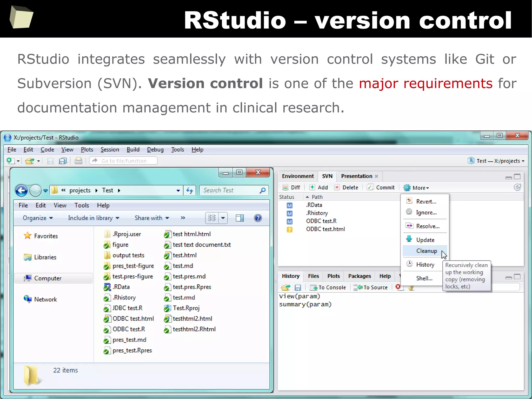
Task: Open the Test project dropdown
Action: click(496, 161)
